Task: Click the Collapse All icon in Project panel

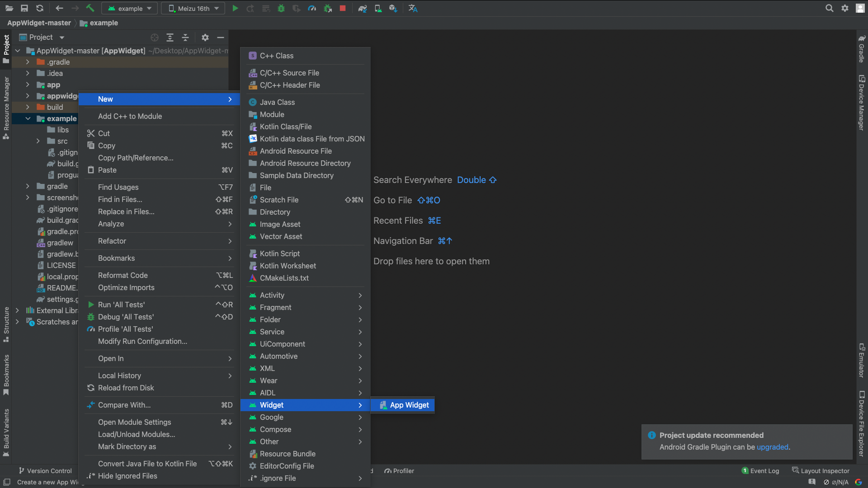Action: click(185, 38)
